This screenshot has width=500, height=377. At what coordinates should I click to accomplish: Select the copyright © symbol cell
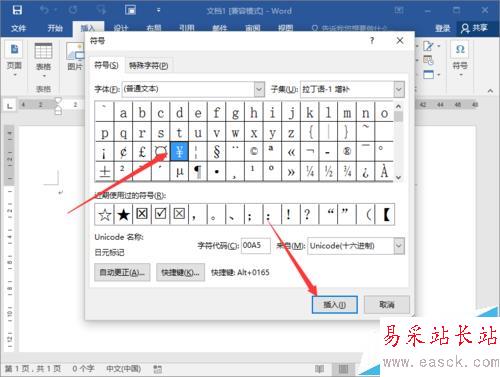tap(254, 152)
